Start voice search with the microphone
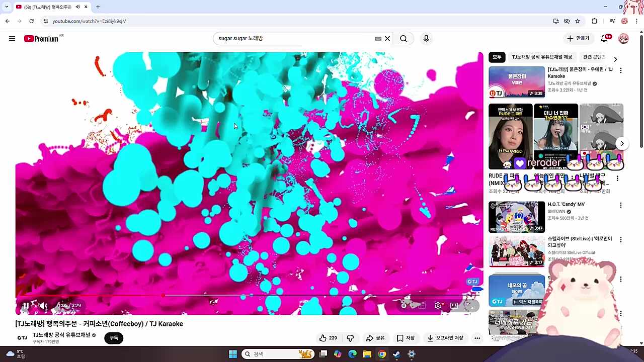 (x=426, y=39)
